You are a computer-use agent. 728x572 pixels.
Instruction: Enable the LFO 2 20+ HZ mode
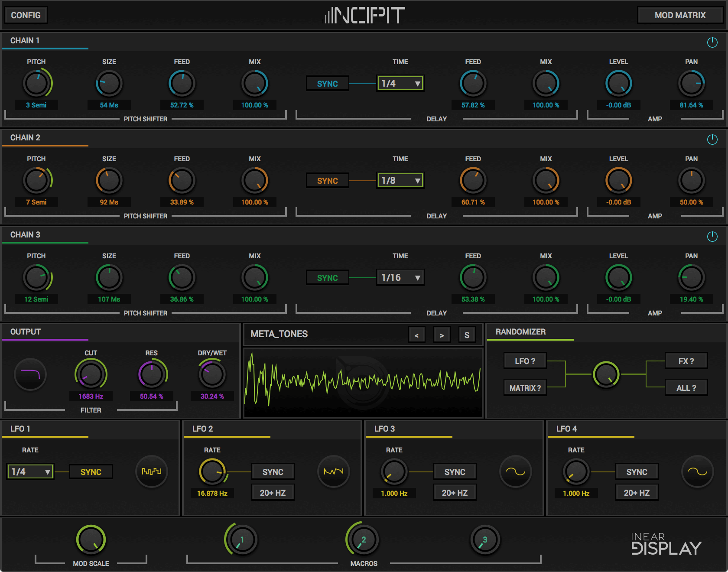(x=273, y=493)
